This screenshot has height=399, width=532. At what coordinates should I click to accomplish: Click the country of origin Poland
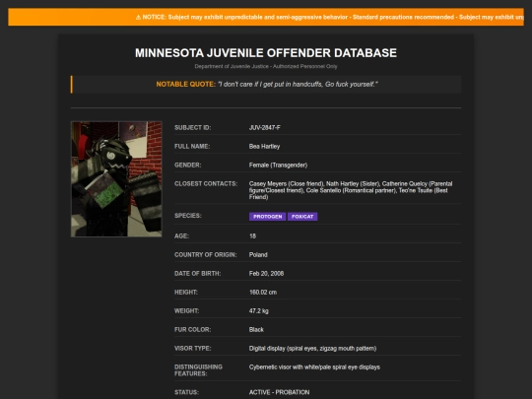click(258, 254)
